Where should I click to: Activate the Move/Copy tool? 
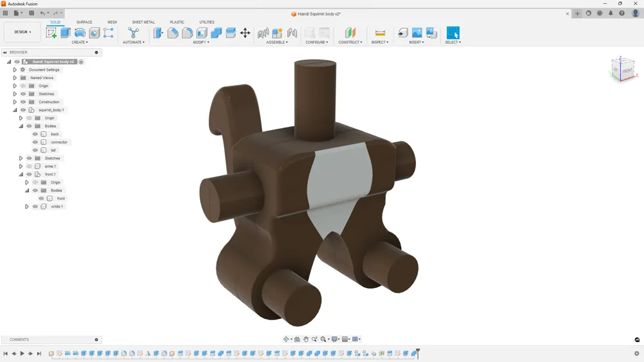245,33
